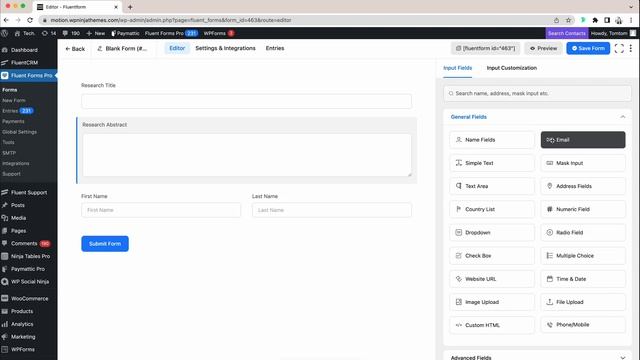Copy the fluentform shortcode
This screenshot has height=360, width=640.
(485, 48)
